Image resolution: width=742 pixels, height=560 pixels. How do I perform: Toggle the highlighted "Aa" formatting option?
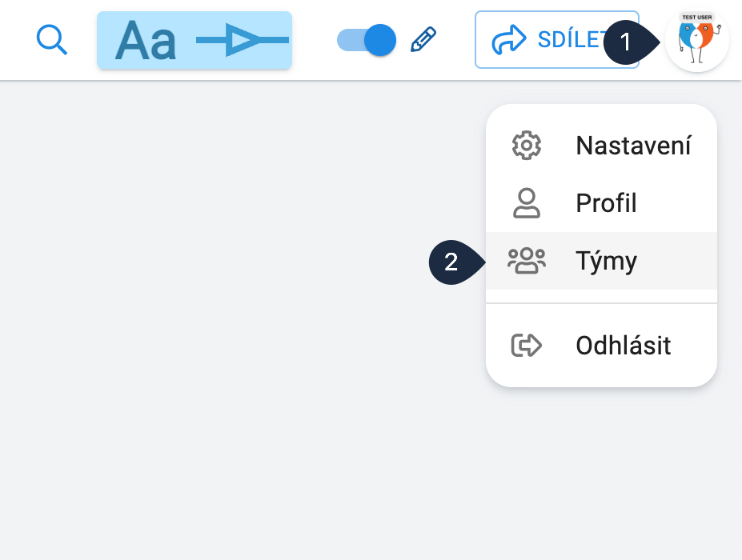click(145, 38)
